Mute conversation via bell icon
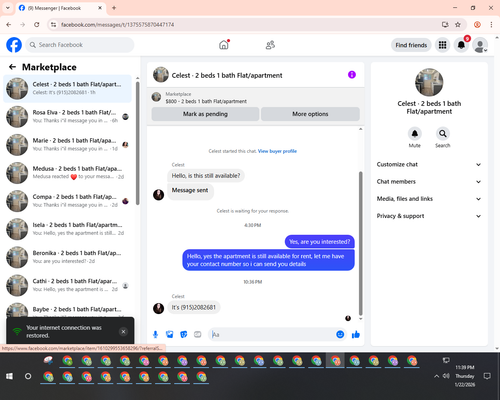Viewport: 500px width, 400px height. [415, 134]
